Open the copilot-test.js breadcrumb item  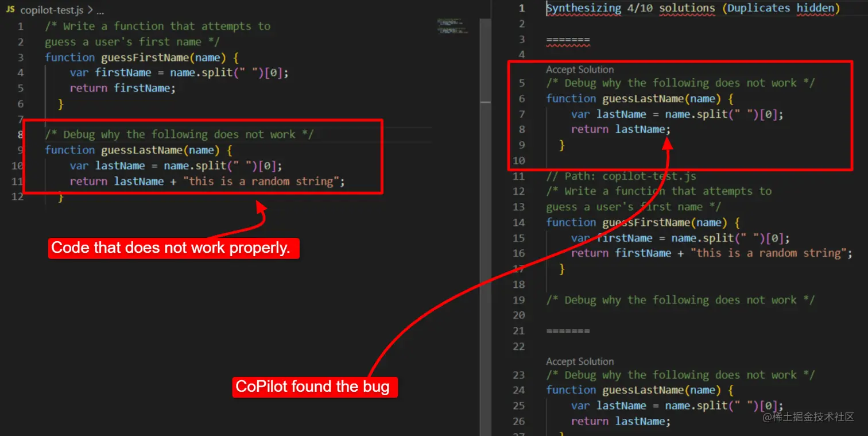point(52,10)
